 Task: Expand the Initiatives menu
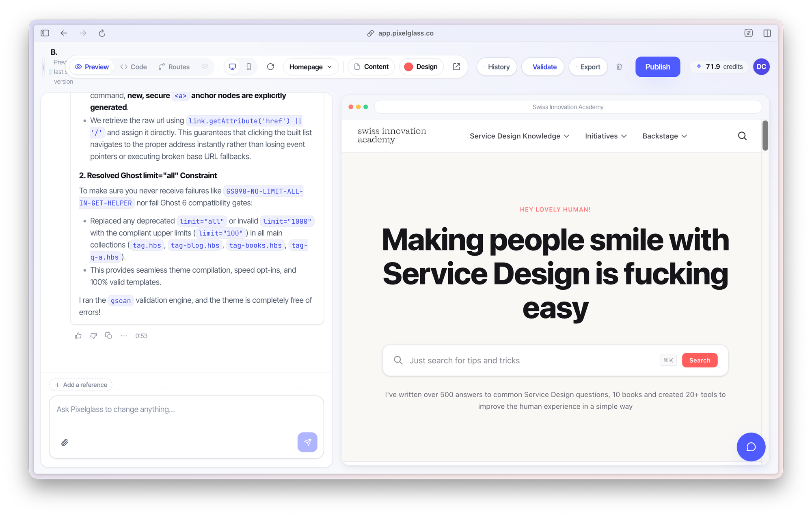point(606,136)
